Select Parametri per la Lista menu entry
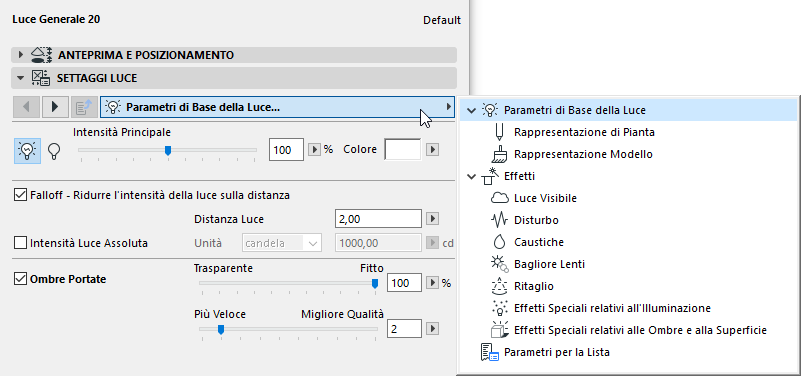 557,352
